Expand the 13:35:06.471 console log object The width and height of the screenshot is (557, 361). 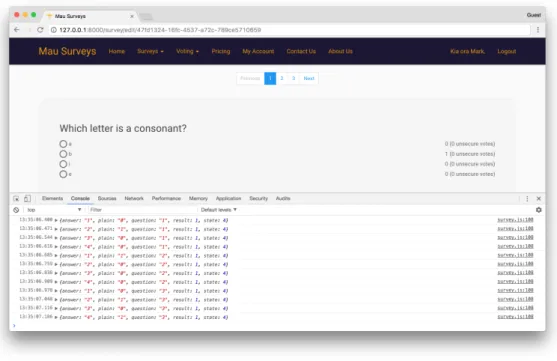point(56,229)
